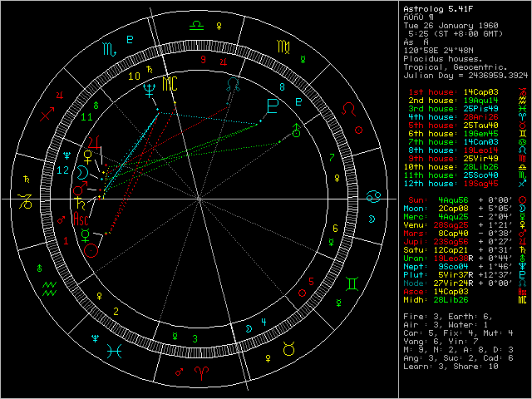This screenshot has width=532, height=399.
Task: Click the Sun symbol at the end of the Sun row
Action: click(x=522, y=200)
